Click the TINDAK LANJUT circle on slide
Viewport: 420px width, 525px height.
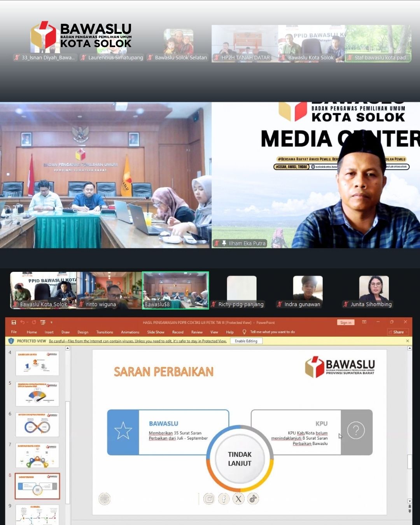coord(240,459)
